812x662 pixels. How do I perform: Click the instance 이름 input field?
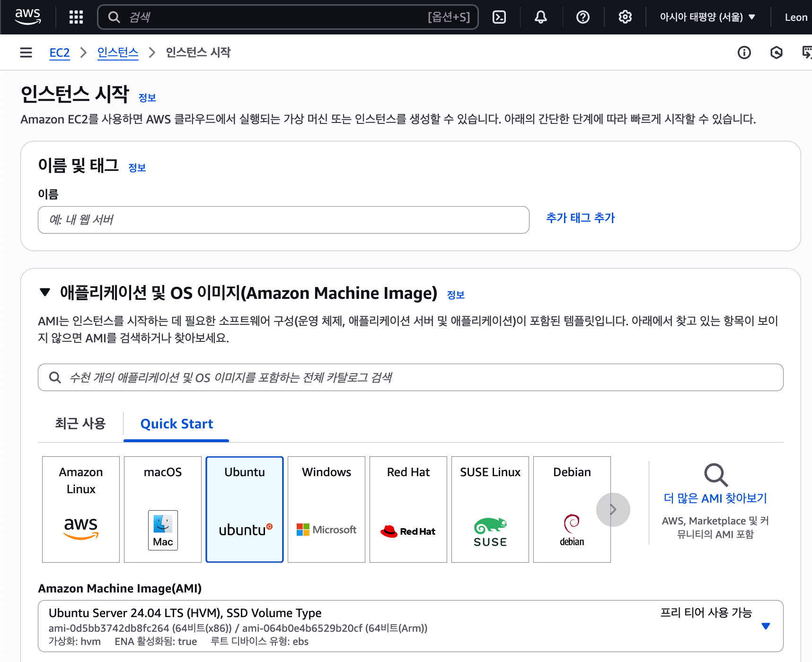283,220
